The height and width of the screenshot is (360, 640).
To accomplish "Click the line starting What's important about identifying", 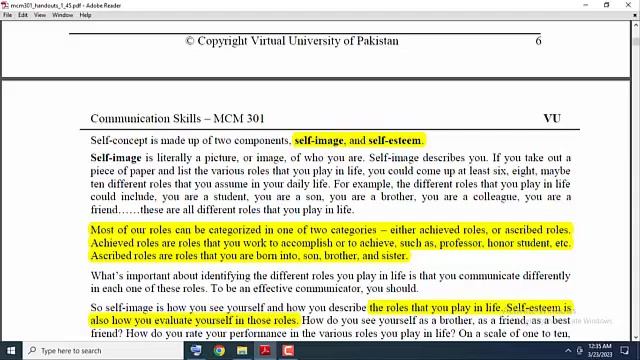I will point(330,276).
